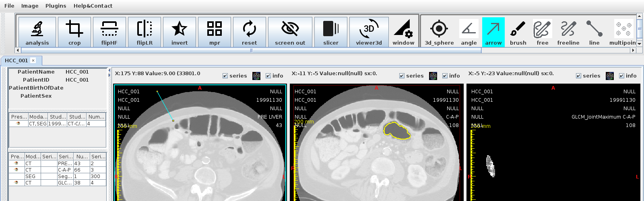Open window settings tool

(403, 32)
